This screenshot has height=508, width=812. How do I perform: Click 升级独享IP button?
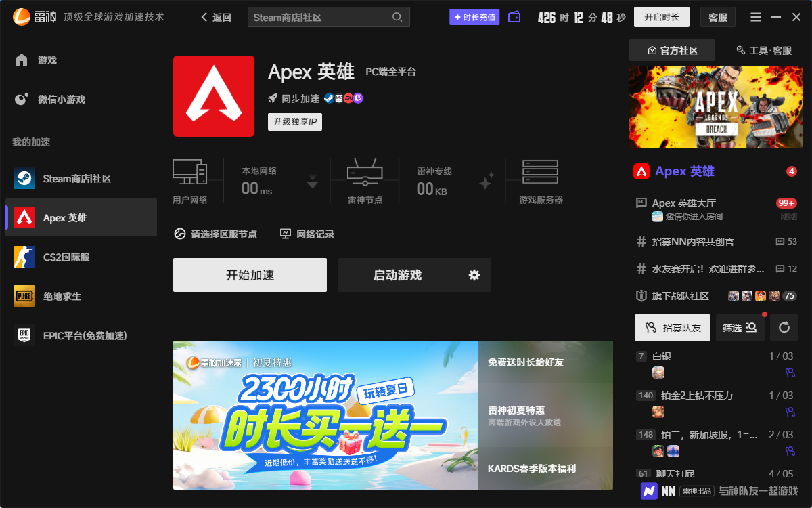(295, 122)
